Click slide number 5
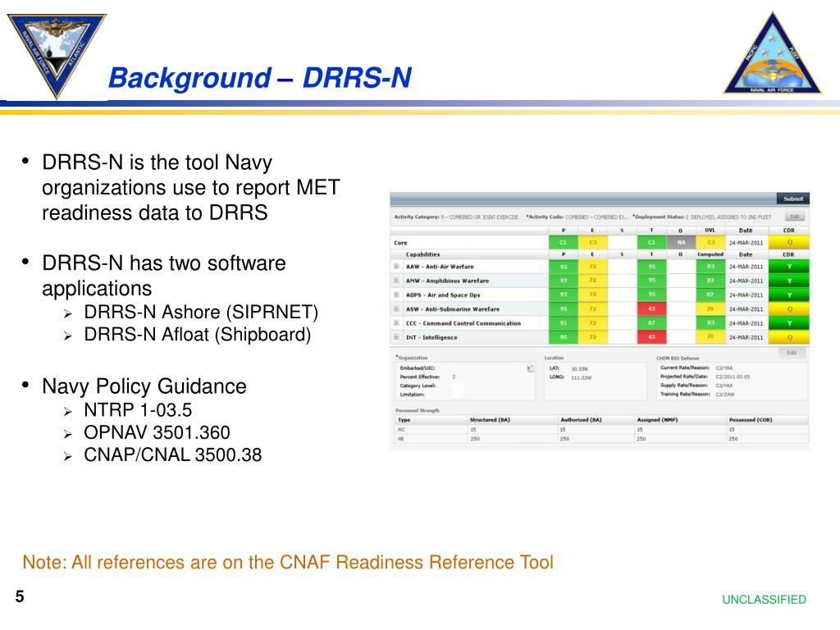 coord(20,596)
